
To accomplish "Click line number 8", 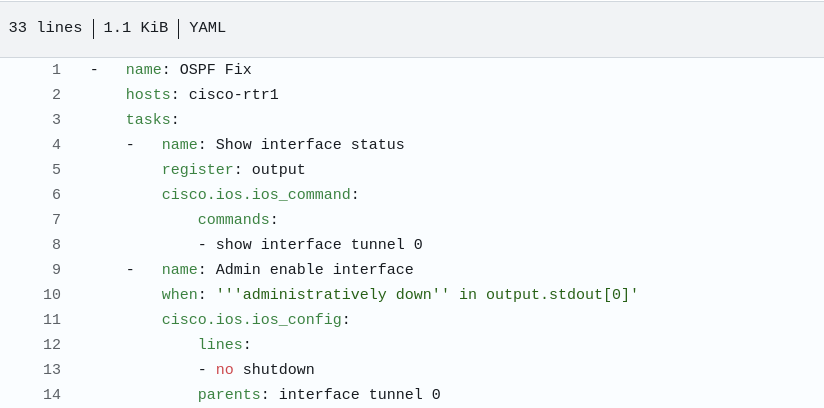I will [56, 245].
